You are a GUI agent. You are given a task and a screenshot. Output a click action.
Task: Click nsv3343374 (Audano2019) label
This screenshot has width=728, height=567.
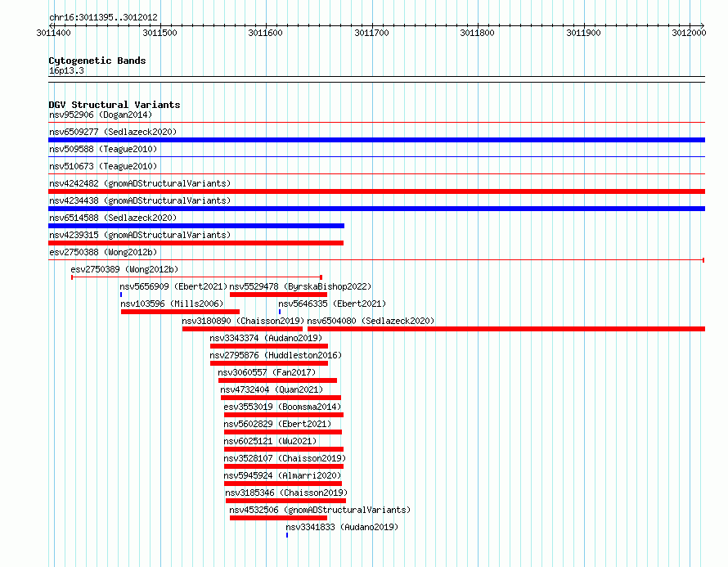266,338
